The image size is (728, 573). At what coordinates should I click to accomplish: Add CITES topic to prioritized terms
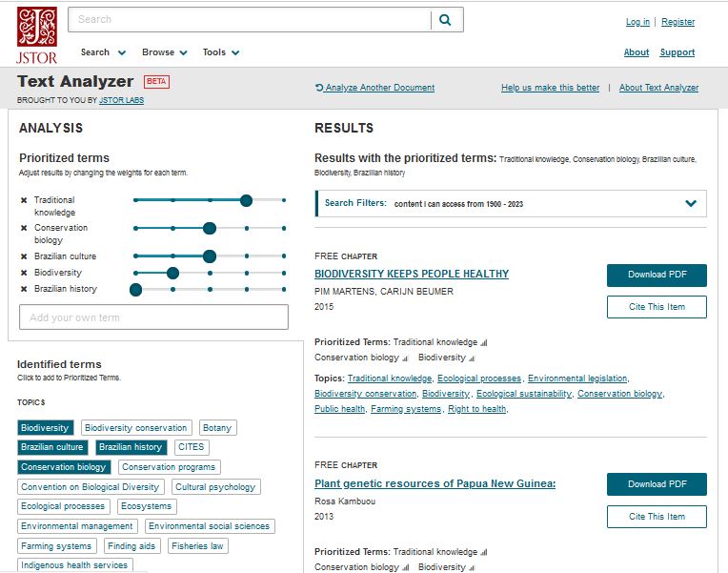coord(192,447)
